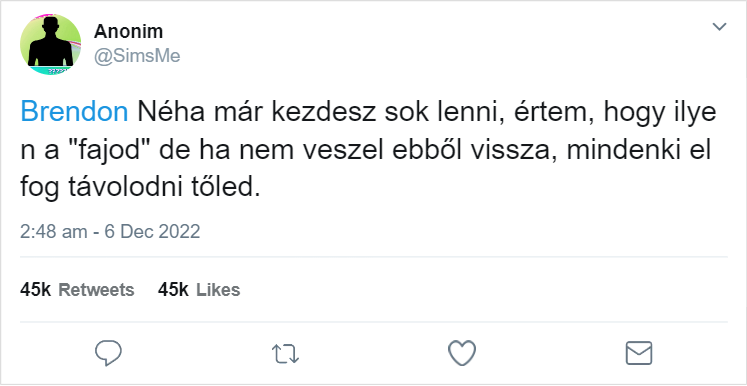Click the tweet line starting with Néha
The width and height of the screenshot is (747, 386).
click(427, 113)
